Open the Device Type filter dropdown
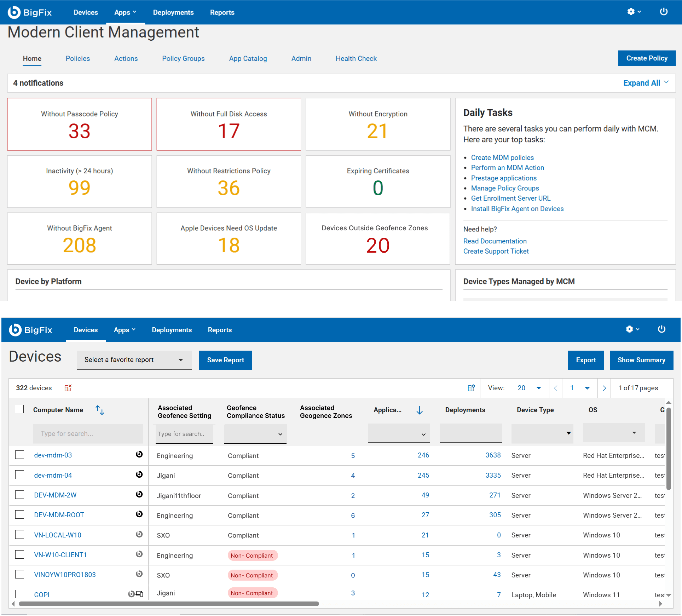 [x=542, y=433]
